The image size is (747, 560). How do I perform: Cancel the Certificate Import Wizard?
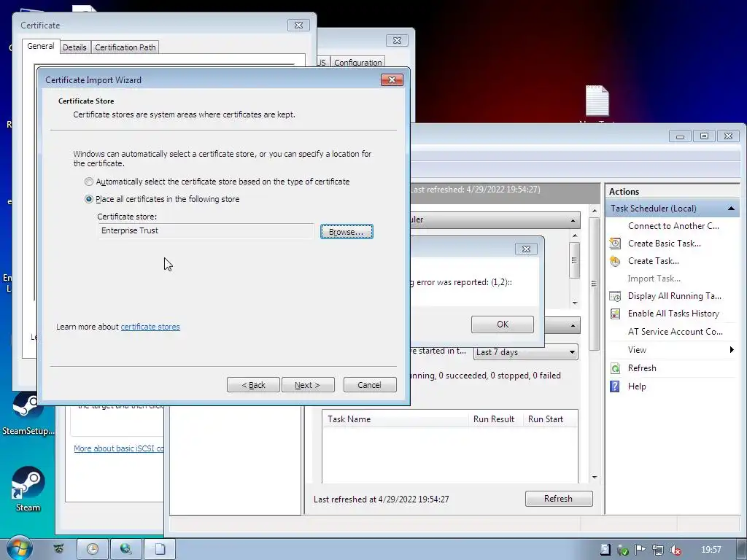[370, 385]
